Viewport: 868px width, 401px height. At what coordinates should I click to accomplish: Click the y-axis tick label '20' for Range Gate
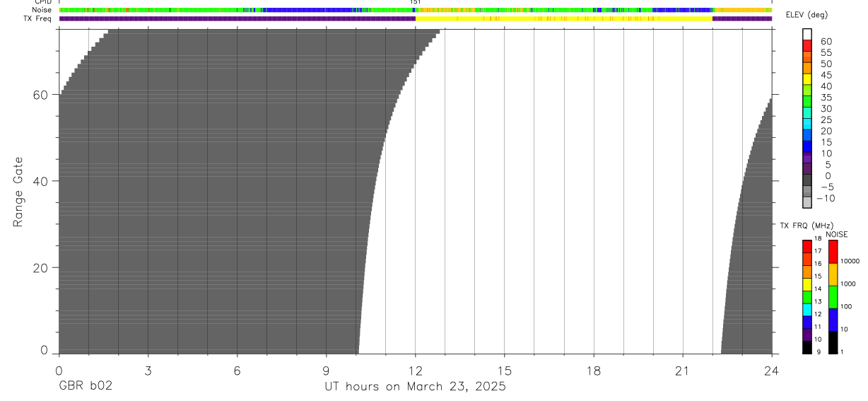pos(40,268)
